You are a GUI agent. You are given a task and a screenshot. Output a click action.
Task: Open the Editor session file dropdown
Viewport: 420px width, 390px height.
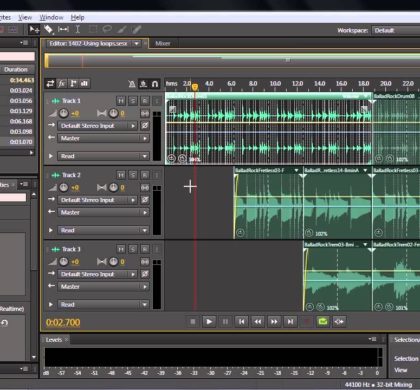(136, 44)
